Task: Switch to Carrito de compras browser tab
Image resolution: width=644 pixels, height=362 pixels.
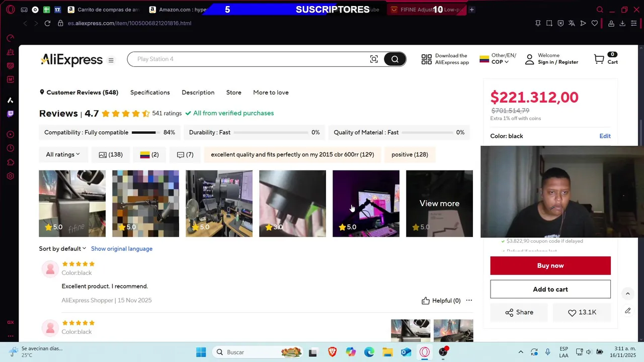Action: tap(103, 10)
